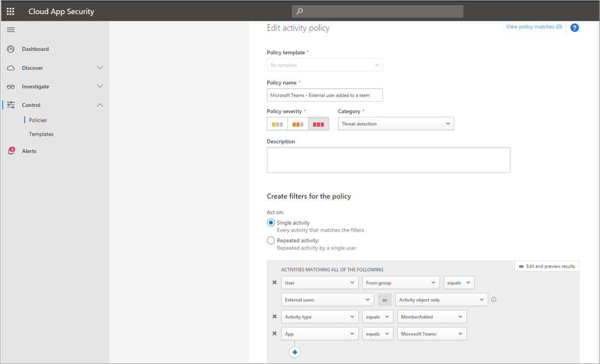
Task: Open the Dashboard from the sidebar
Action: pyautogui.click(x=34, y=49)
